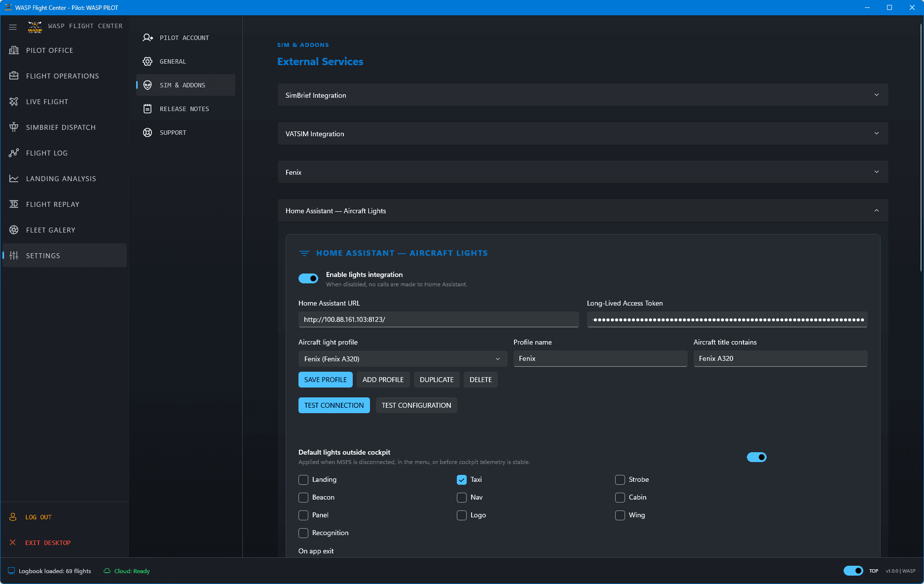Check the Cabin light checkbox
Screen dimensions: 924x584
pyautogui.click(x=620, y=498)
